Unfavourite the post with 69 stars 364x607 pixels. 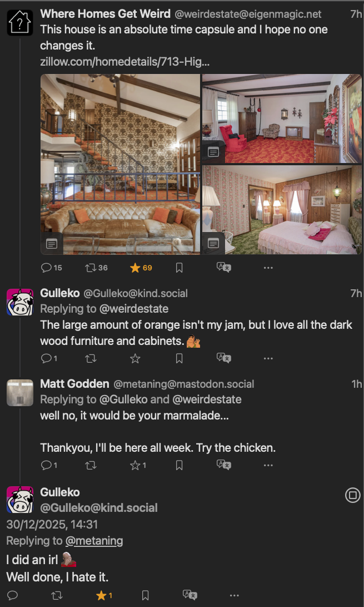pos(135,268)
